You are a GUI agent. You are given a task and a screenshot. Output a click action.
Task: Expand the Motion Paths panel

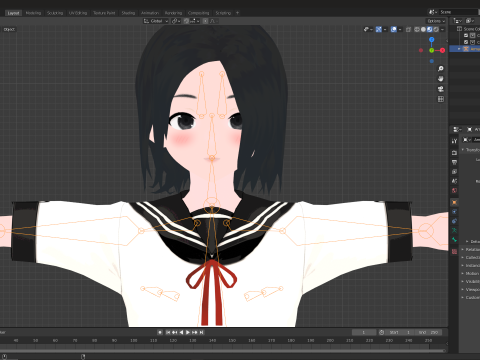tap(471, 273)
